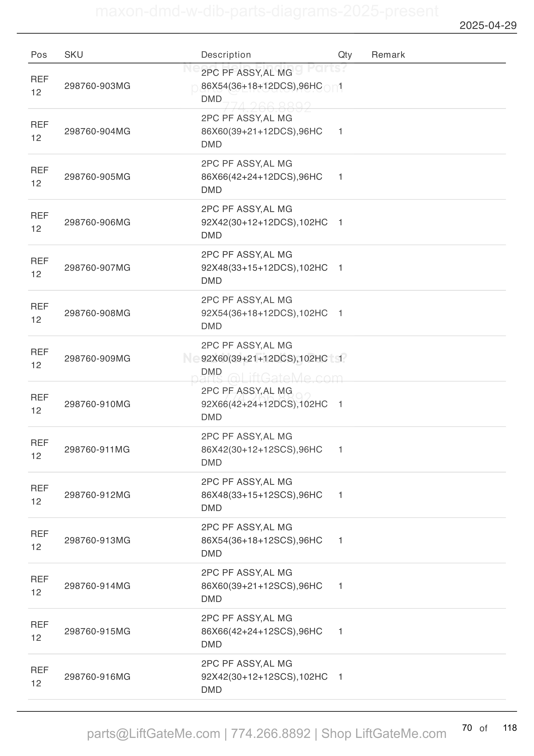Click the 86X66(42+24+12SCS),96HC description
534x756 pixels.
(x=262, y=631)
